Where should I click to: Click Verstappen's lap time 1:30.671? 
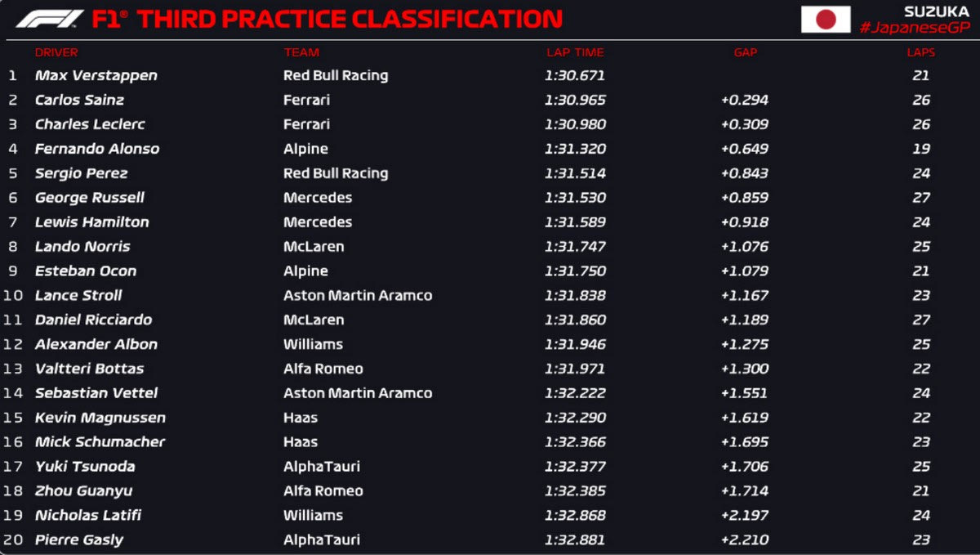[x=575, y=75]
